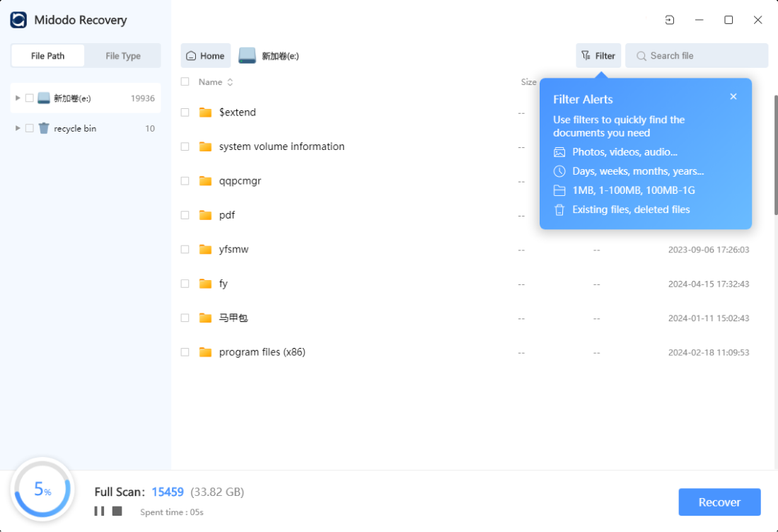This screenshot has width=778, height=532.
Task: Click the $extend folder icon
Action: pyautogui.click(x=205, y=112)
